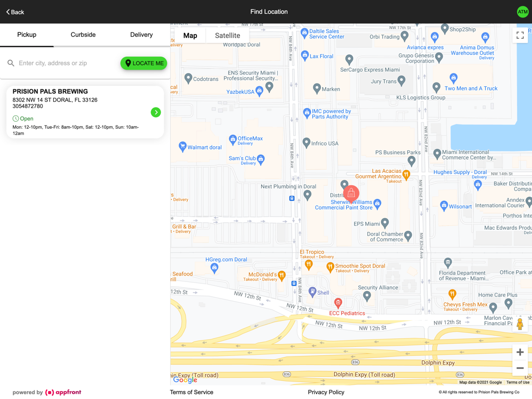Image resolution: width=532 pixels, height=399 pixels.
Task: Toggle fullscreen map view
Action: click(520, 35)
